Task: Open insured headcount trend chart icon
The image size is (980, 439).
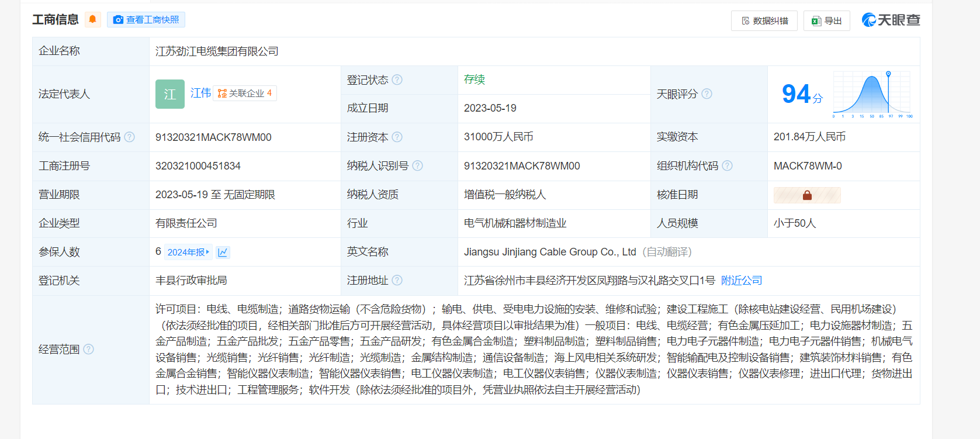Action: [x=223, y=252]
